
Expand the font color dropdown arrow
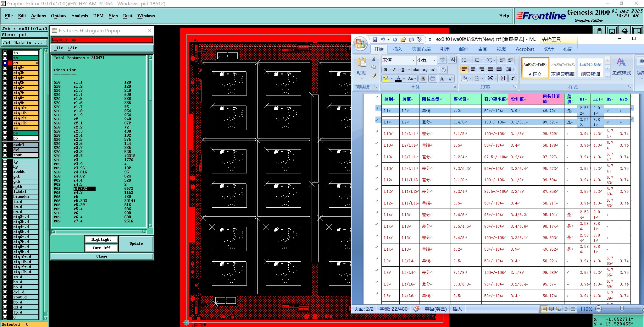404,79
